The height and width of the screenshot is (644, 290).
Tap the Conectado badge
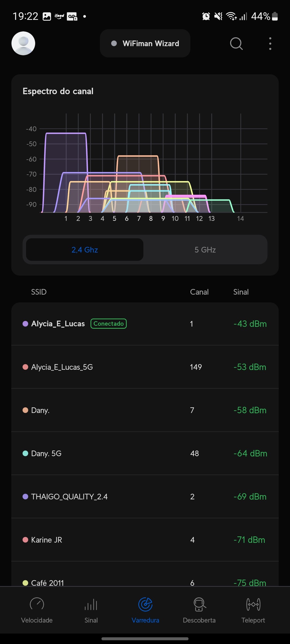coord(108,324)
